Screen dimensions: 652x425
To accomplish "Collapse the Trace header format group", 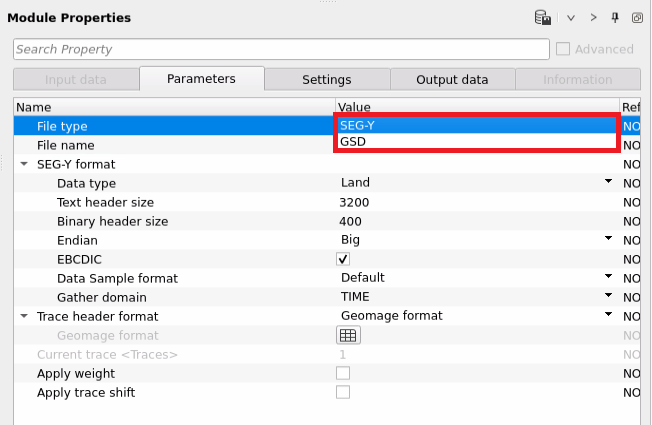I will click(24, 316).
